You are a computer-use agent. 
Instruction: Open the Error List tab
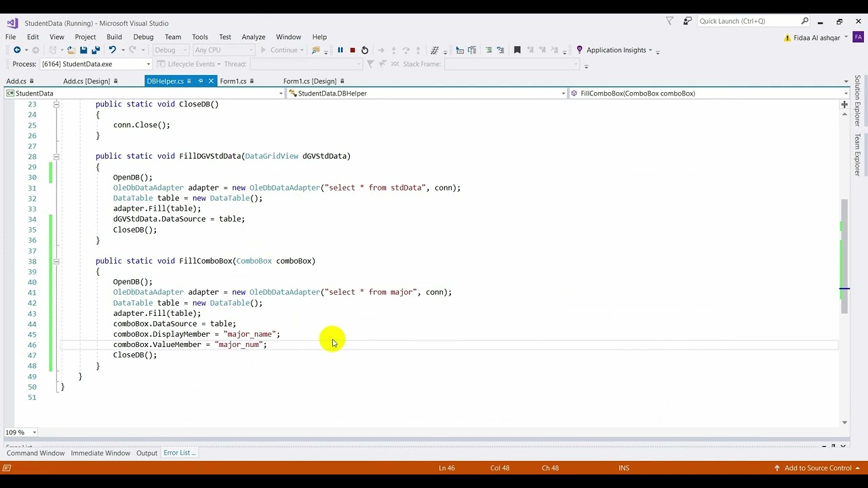point(179,453)
